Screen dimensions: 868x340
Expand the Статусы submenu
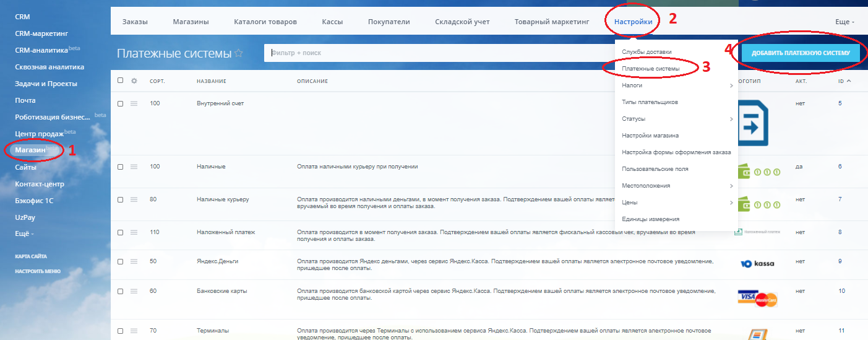coord(677,119)
